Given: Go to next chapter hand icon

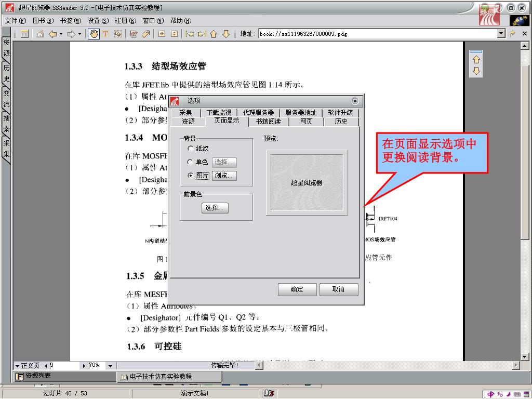Looking at the screenshot, I should [202, 34].
